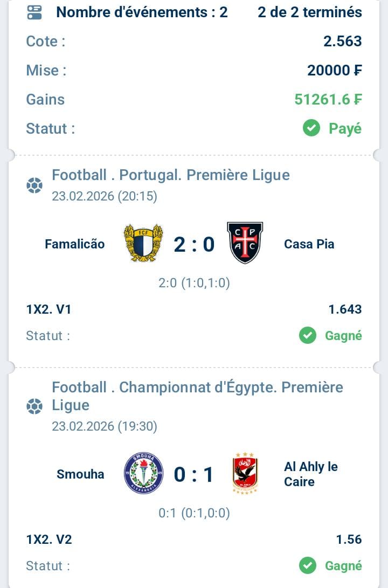Tap the 1.56 odds value
Viewport: 388px width, 588px height.
(x=349, y=539)
